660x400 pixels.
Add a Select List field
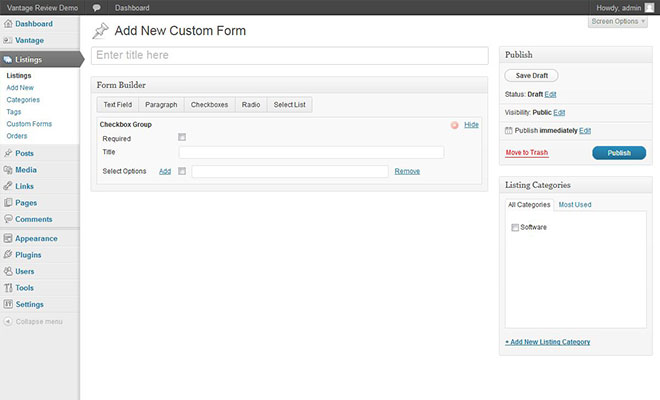pyautogui.click(x=291, y=104)
